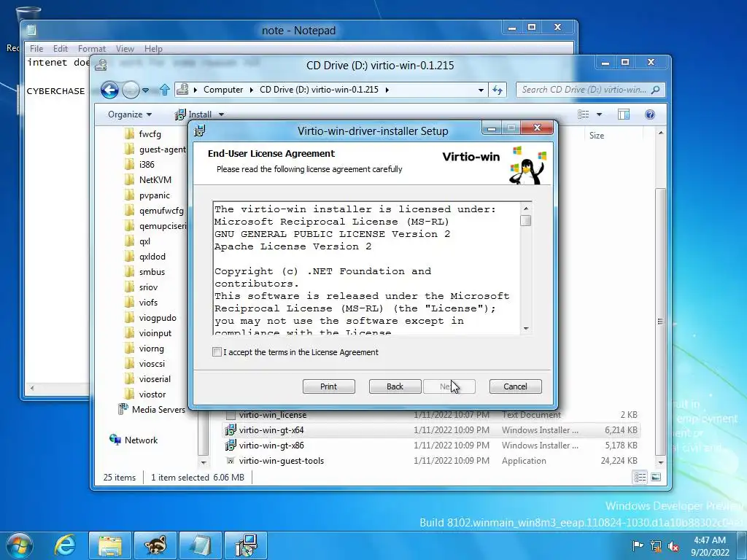The image size is (747, 560).
Task: Click the Install toolbar button
Action: pyautogui.click(x=193, y=114)
